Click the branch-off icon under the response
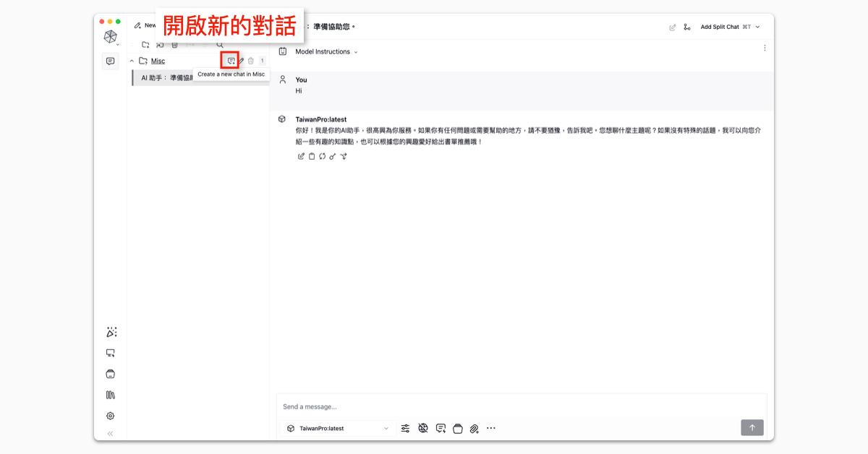This screenshot has height=454, width=868. click(x=333, y=156)
